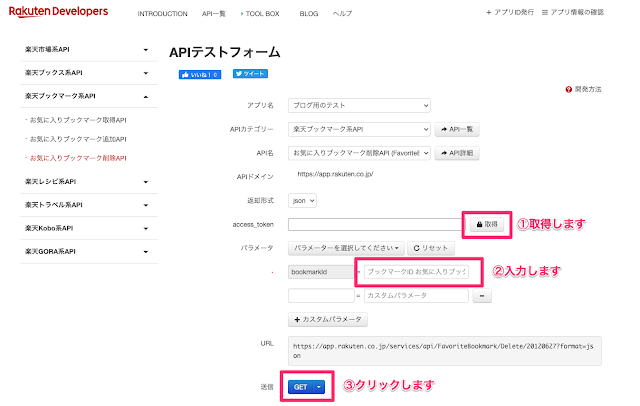Open the APIカテゴリー dropdown
The image size is (640, 406).
(359, 129)
